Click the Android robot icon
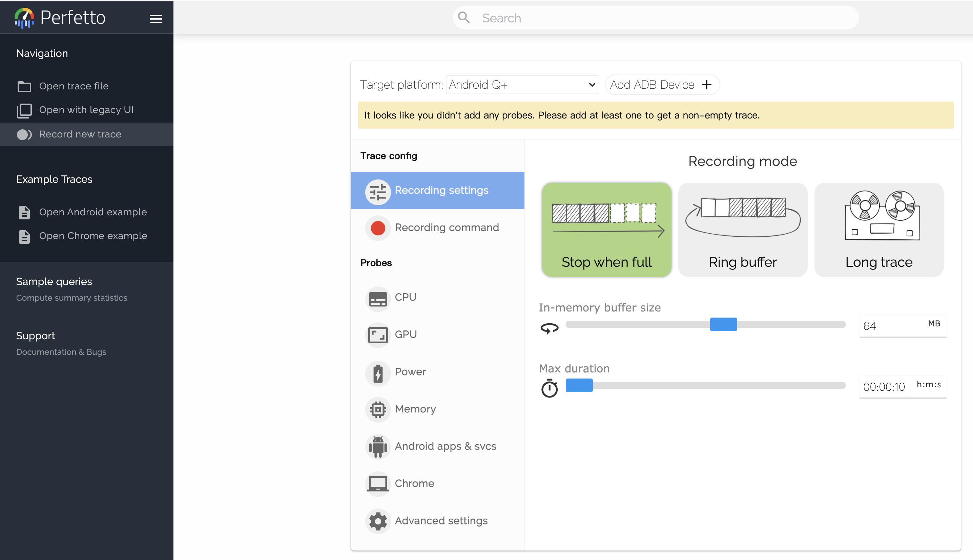The image size is (973, 560). click(378, 447)
